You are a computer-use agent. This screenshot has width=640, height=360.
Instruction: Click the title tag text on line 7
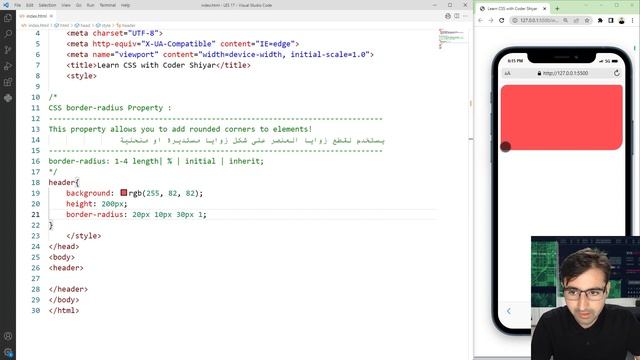(158, 65)
